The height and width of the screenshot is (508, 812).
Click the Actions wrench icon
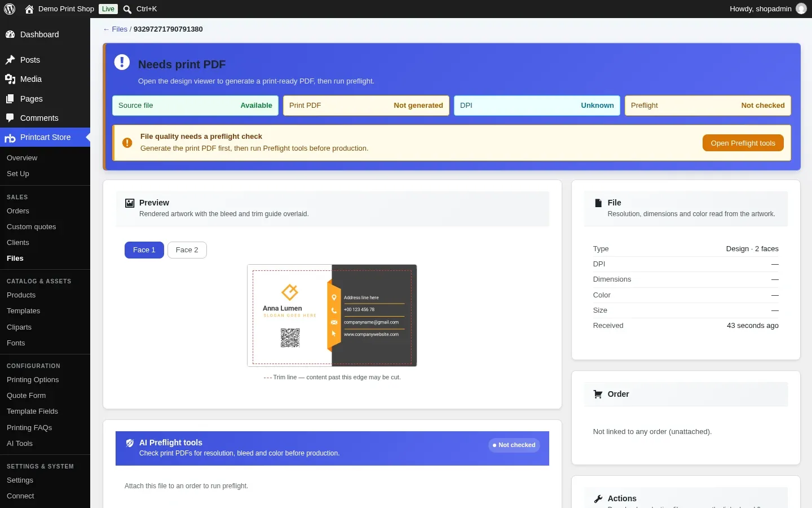click(x=598, y=498)
